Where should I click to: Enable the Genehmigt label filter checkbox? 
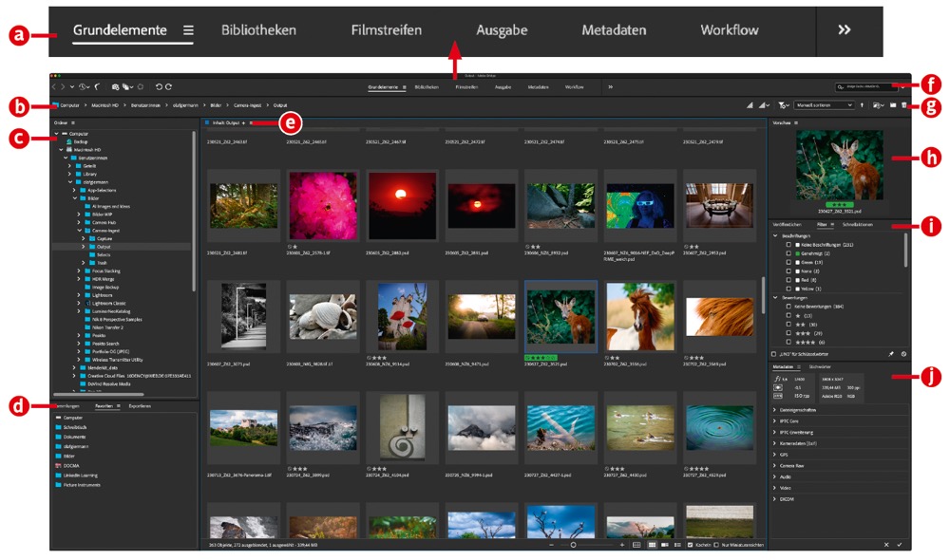788,253
